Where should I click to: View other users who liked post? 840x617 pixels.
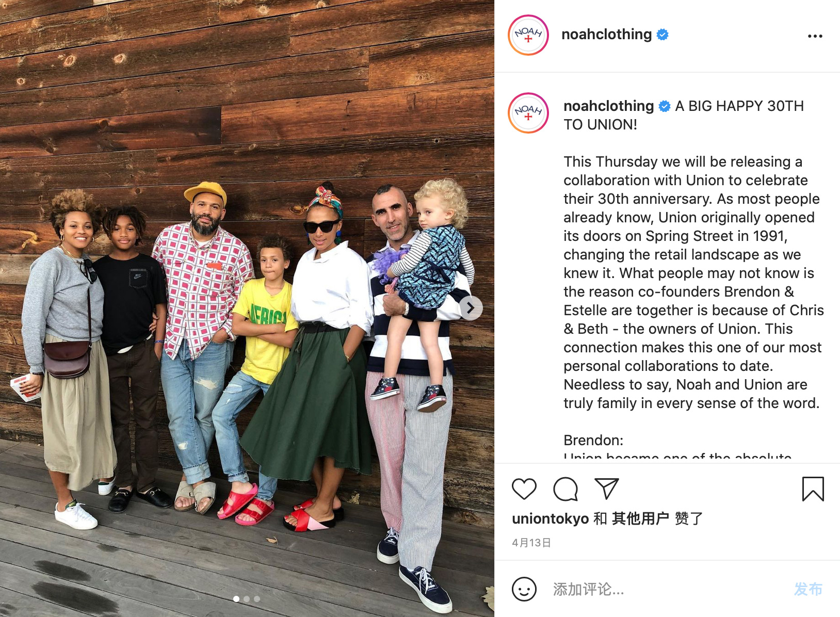coord(640,518)
